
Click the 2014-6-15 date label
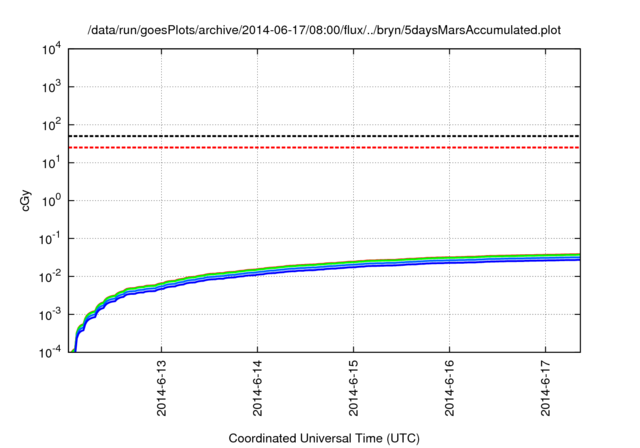353,388
